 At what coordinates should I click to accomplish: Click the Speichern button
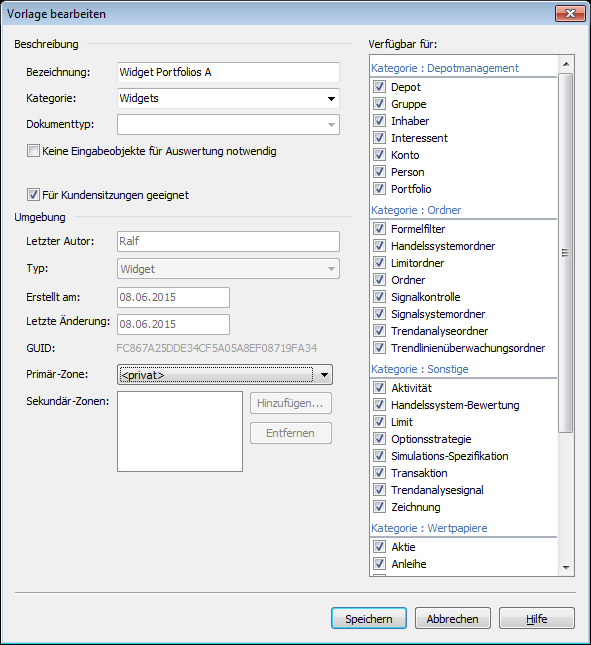coord(369,618)
